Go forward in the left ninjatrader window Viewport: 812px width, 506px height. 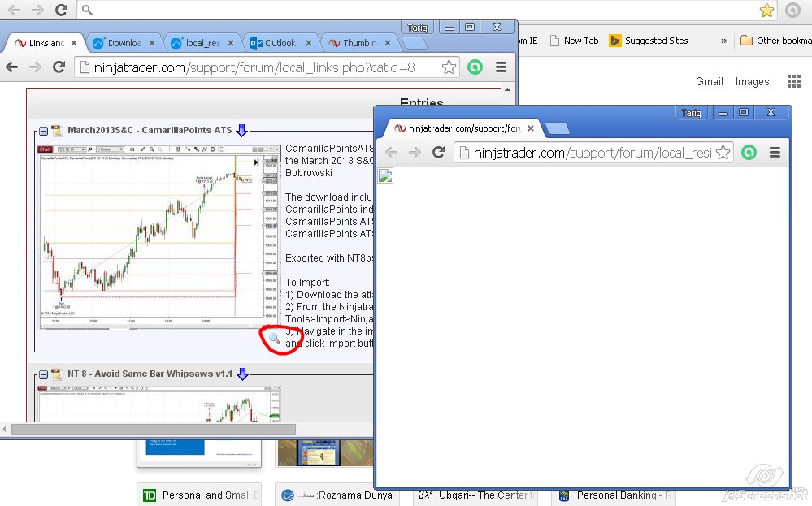pyautogui.click(x=35, y=67)
